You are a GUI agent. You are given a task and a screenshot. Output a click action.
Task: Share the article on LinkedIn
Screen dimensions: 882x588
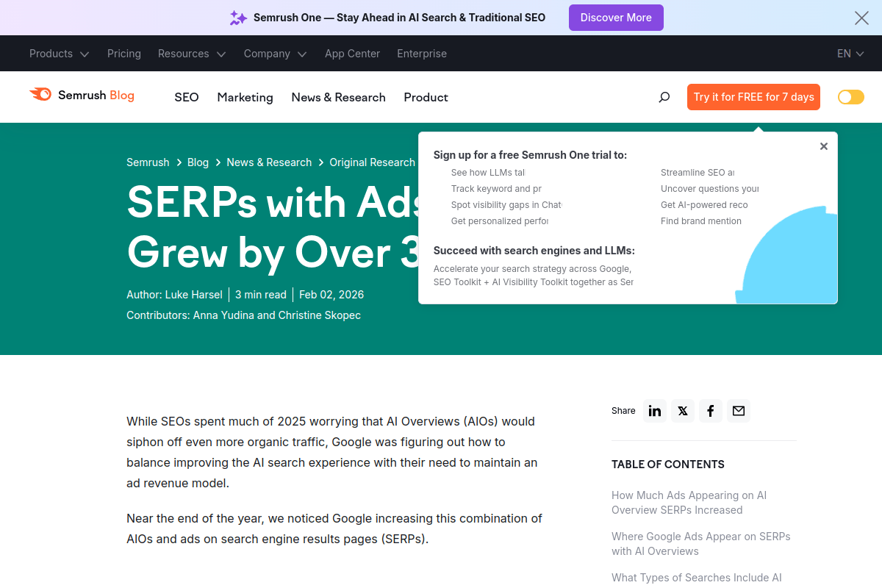click(x=654, y=411)
